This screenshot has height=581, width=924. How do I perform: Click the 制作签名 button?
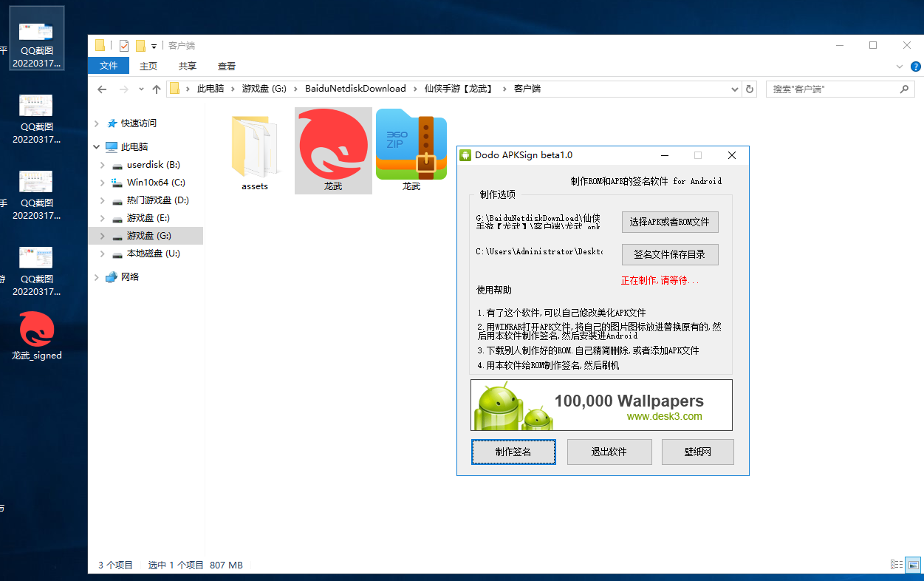(x=513, y=452)
